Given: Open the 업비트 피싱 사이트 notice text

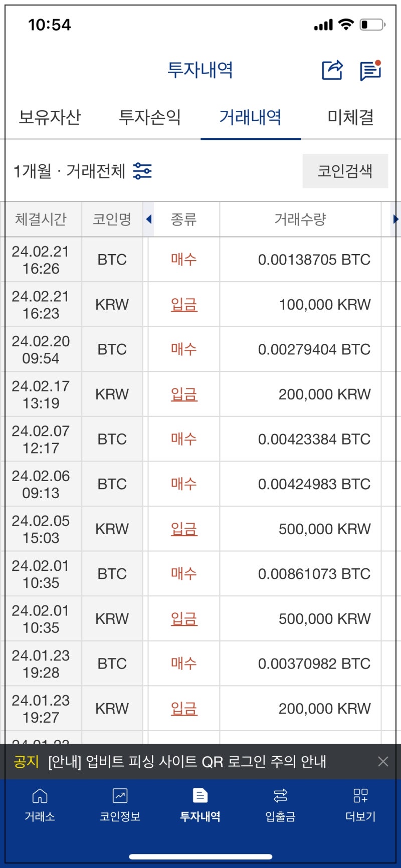Looking at the screenshot, I should 187,762.
